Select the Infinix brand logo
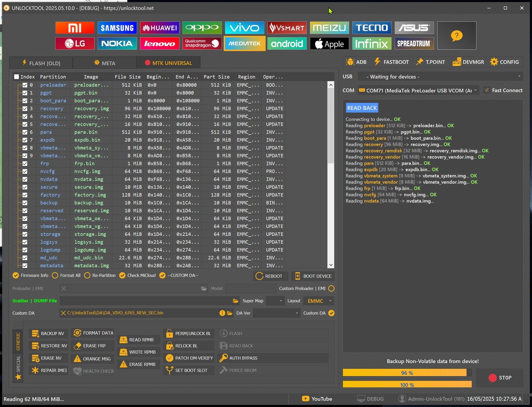The image size is (532, 407). pyautogui.click(x=372, y=44)
